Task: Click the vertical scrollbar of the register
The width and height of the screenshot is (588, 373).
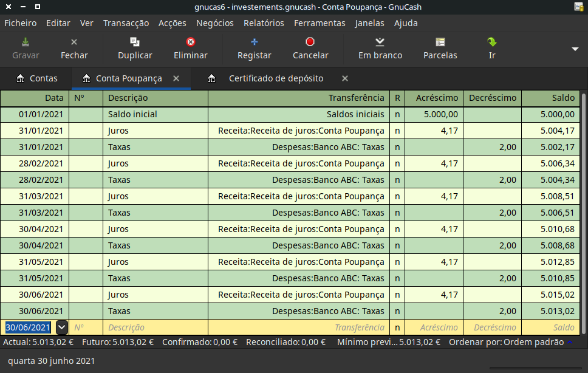Action: (584, 213)
